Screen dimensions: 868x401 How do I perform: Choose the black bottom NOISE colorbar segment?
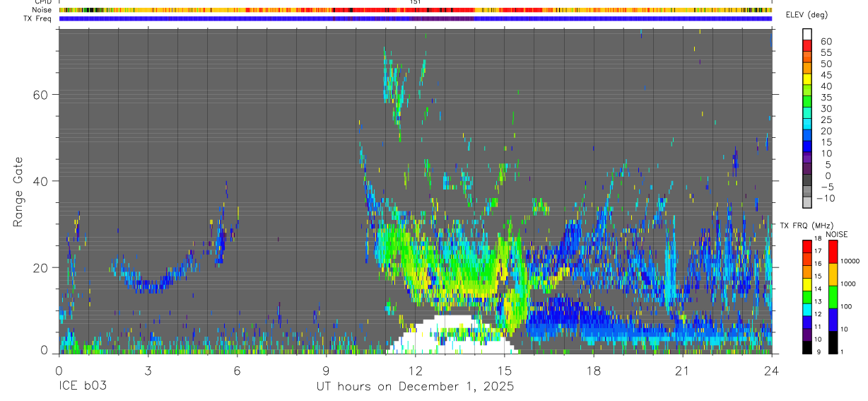point(833,342)
